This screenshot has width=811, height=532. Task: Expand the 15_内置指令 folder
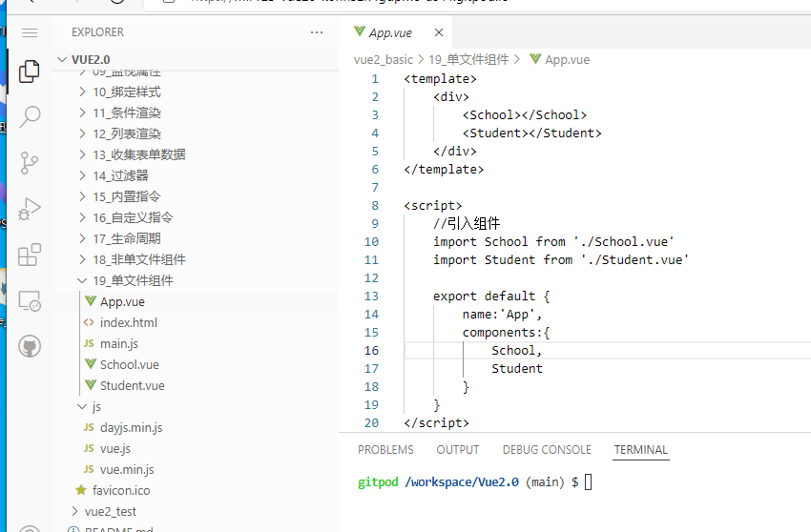coord(82,196)
